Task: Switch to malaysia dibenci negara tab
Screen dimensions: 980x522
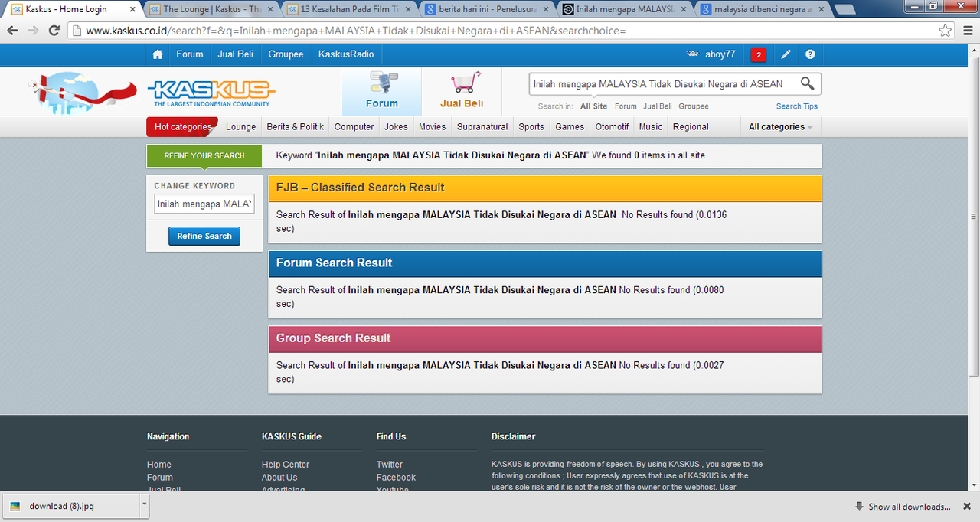Action: [762, 10]
